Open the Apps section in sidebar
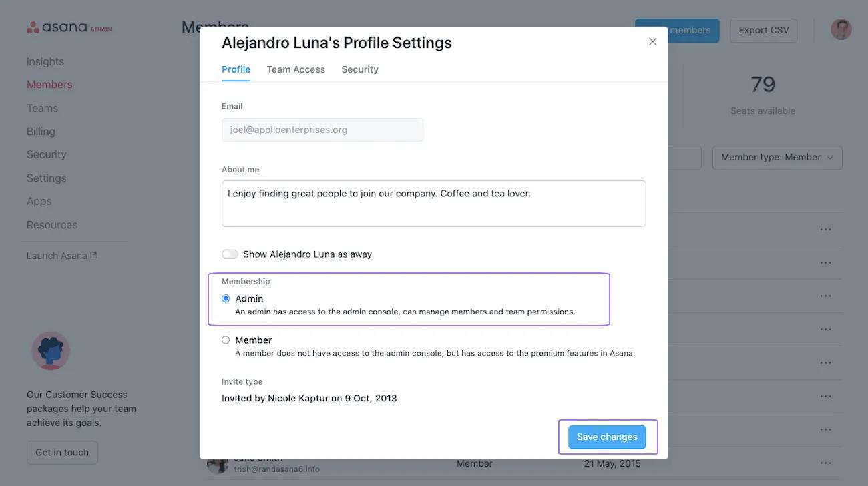This screenshot has height=486, width=868. click(x=39, y=200)
